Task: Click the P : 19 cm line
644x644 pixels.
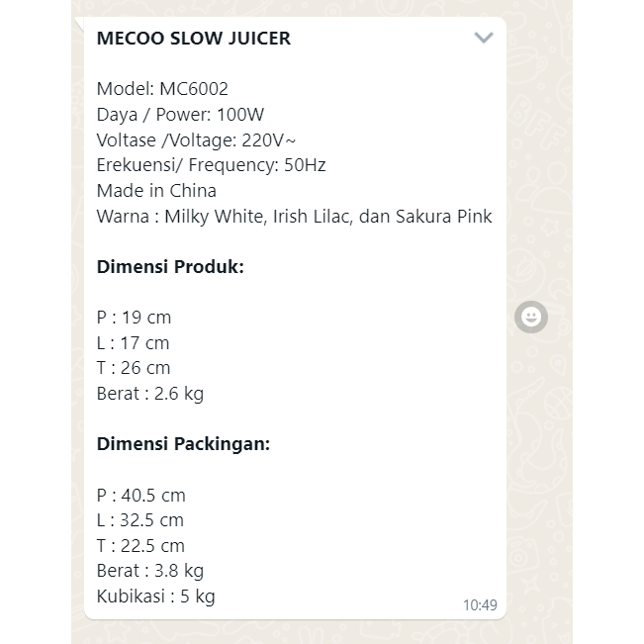Action: pos(134,318)
